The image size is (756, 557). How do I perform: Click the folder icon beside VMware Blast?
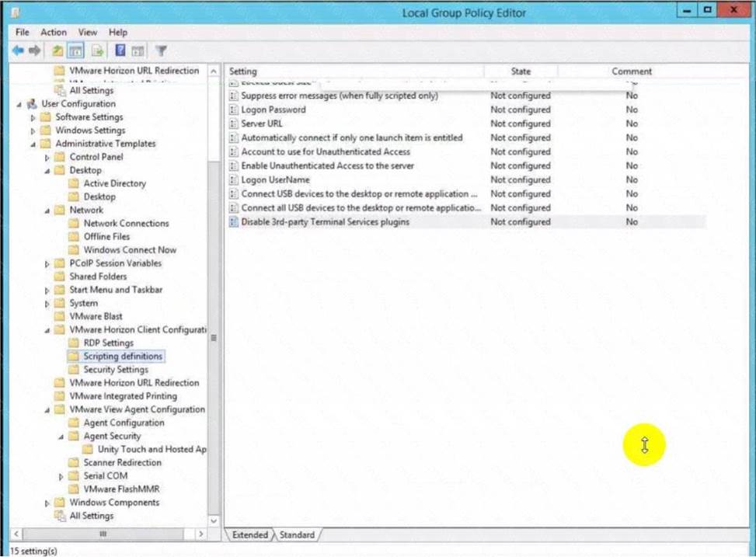(60, 316)
